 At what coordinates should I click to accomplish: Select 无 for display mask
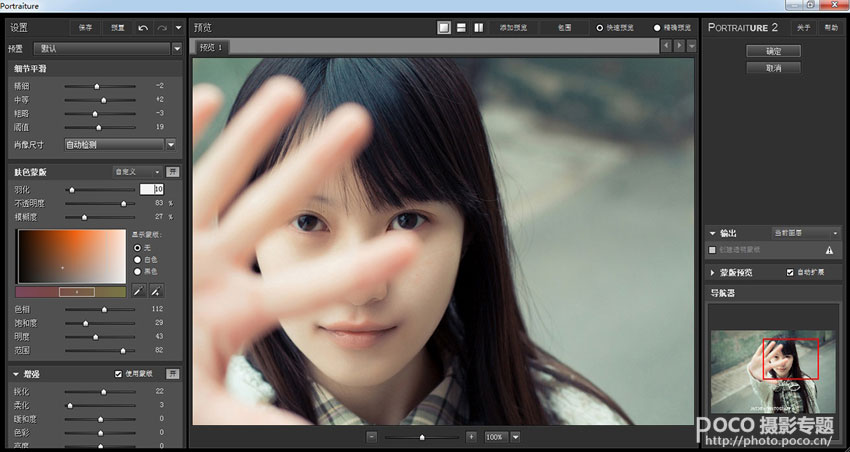coord(138,248)
